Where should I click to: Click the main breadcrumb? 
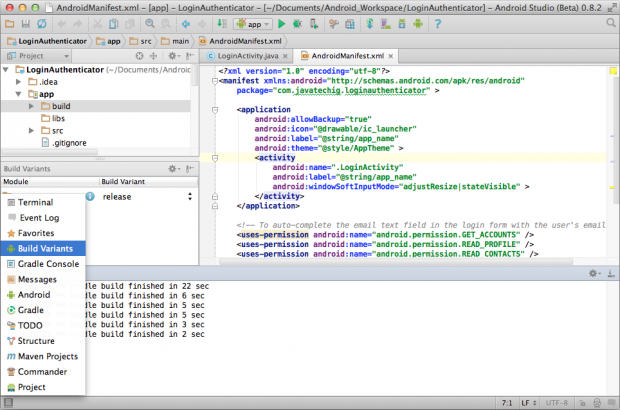(x=175, y=41)
